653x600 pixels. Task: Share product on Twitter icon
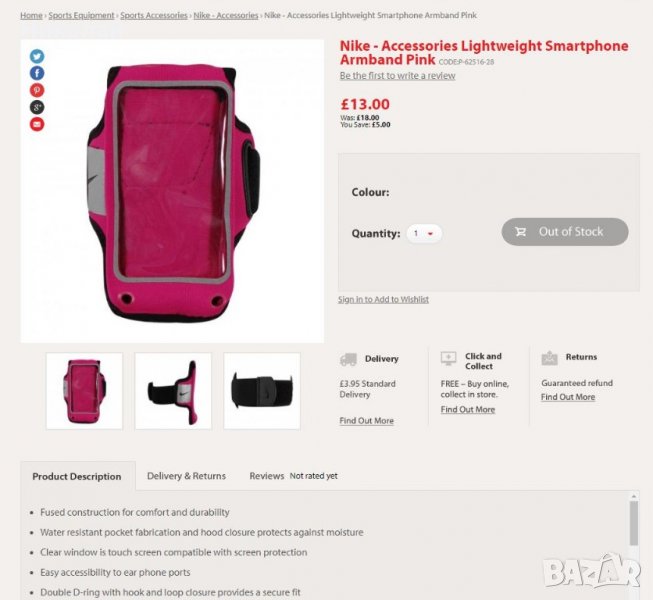point(37,56)
